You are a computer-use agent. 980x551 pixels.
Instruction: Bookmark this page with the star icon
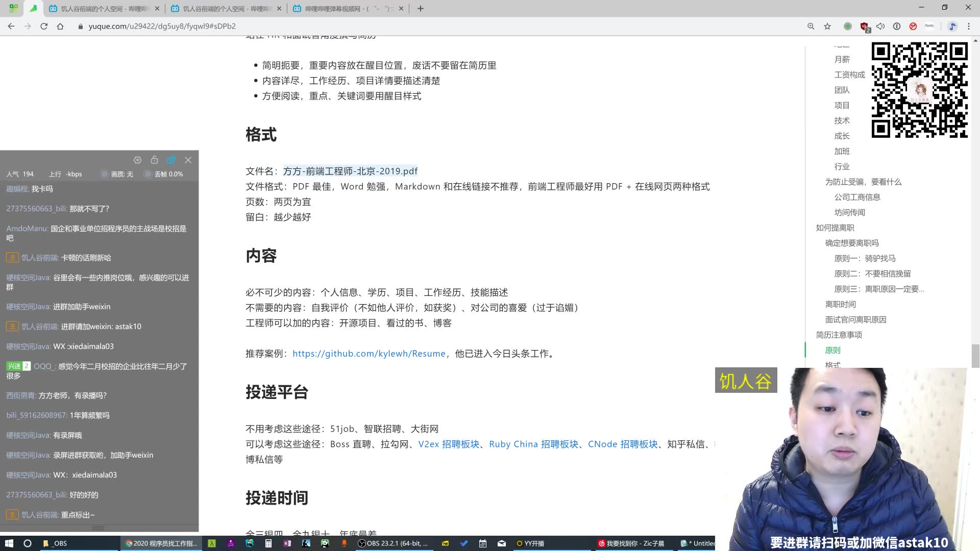click(827, 26)
